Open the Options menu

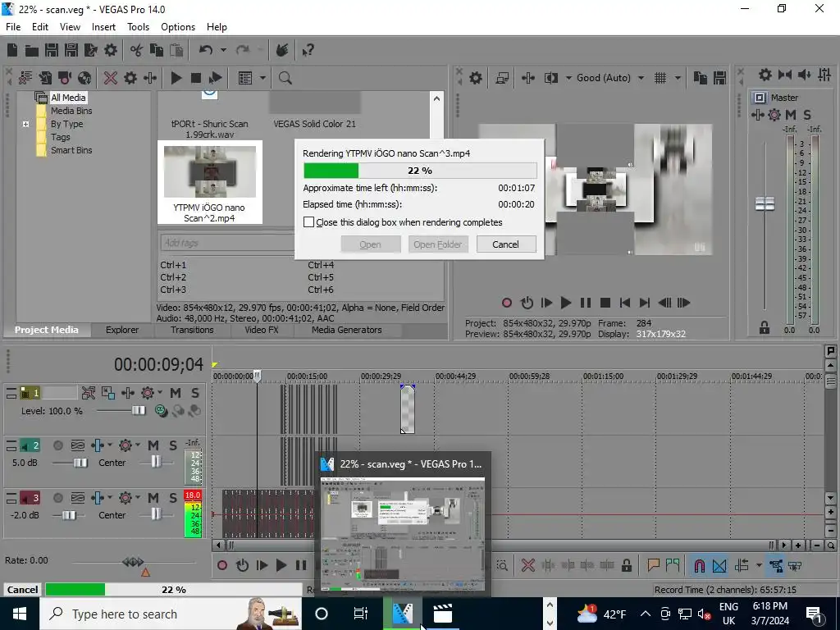[x=178, y=27]
